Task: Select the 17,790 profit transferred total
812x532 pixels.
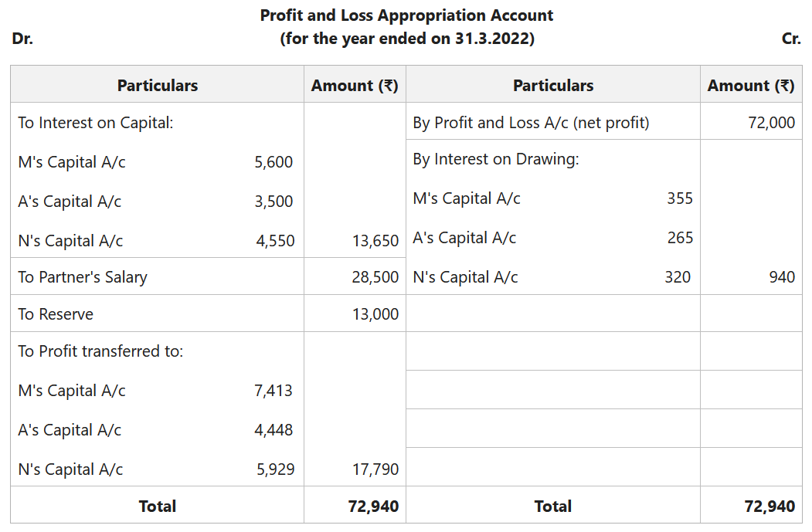Action: tap(375, 469)
